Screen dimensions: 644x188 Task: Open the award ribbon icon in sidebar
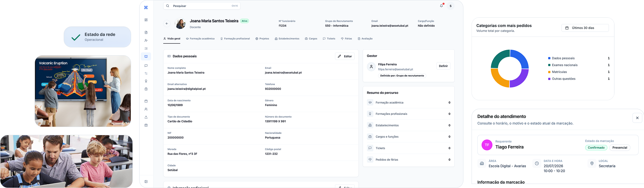(x=146, y=81)
